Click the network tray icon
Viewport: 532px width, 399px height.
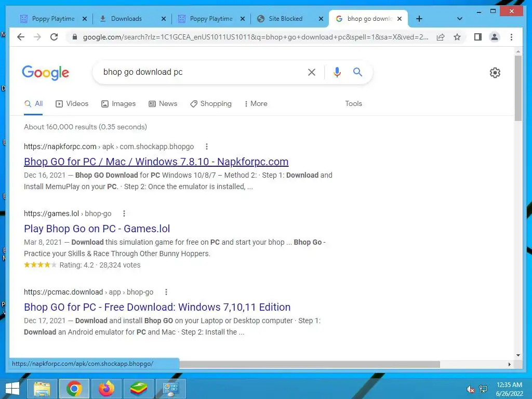[x=483, y=389]
